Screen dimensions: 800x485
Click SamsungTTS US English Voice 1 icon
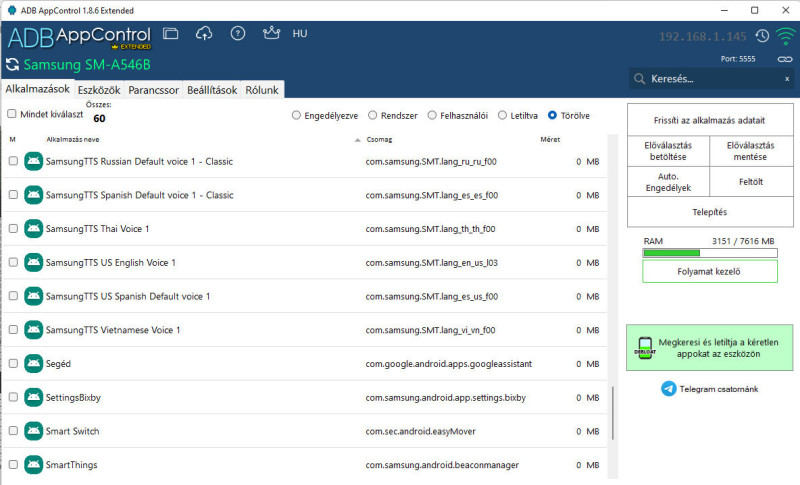(34, 262)
